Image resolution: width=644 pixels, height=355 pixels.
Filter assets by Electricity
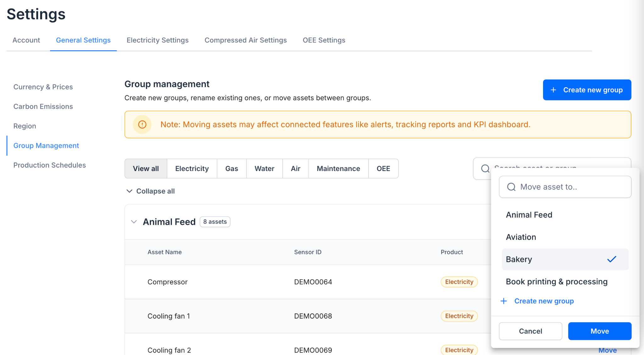click(x=192, y=169)
